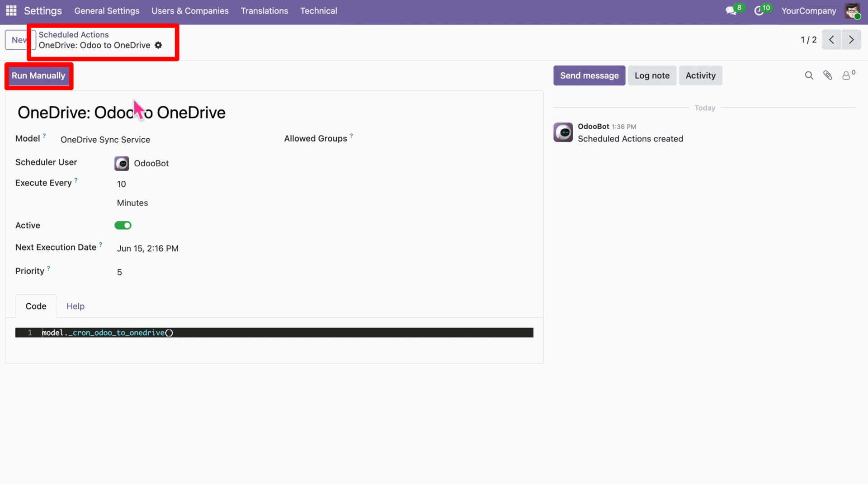Click the Send message button
This screenshot has height=484, width=868.
pos(589,75)
